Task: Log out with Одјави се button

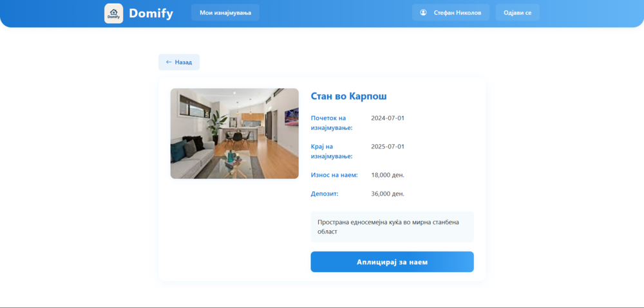Action: [x=517, y=13]
